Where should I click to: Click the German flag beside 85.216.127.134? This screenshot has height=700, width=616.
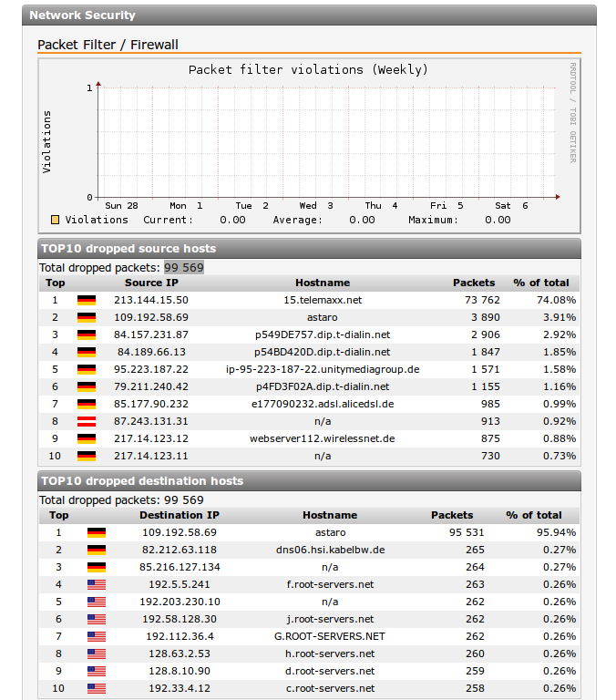tap(97, 567)
